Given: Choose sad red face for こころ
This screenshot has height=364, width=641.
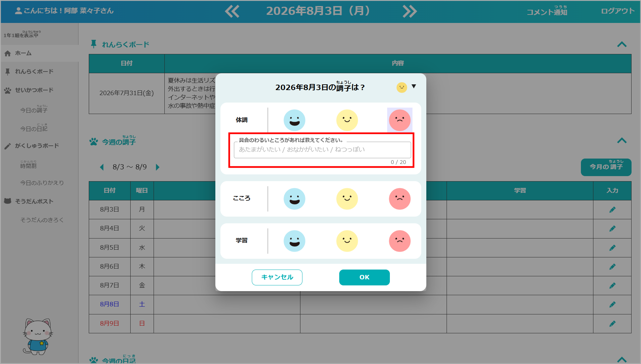Looking at the screenshot, I should (400, 199).
